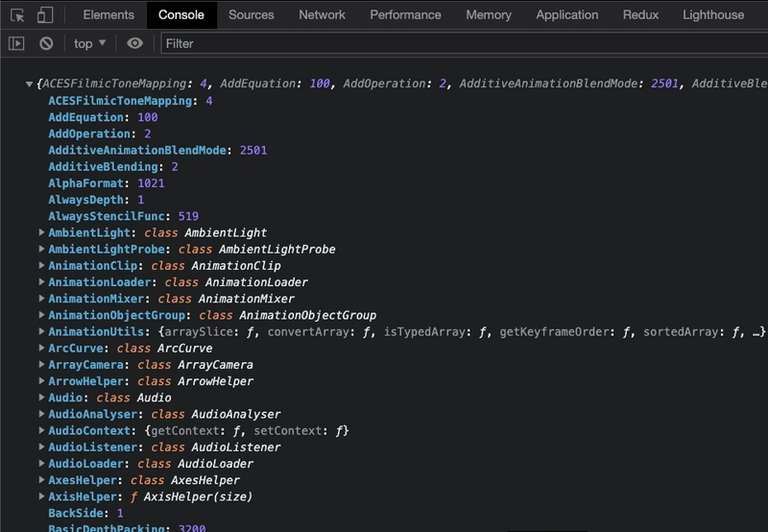Collapse the logged root object
This screenshot has width=768, height=532.
coord(30,85)
